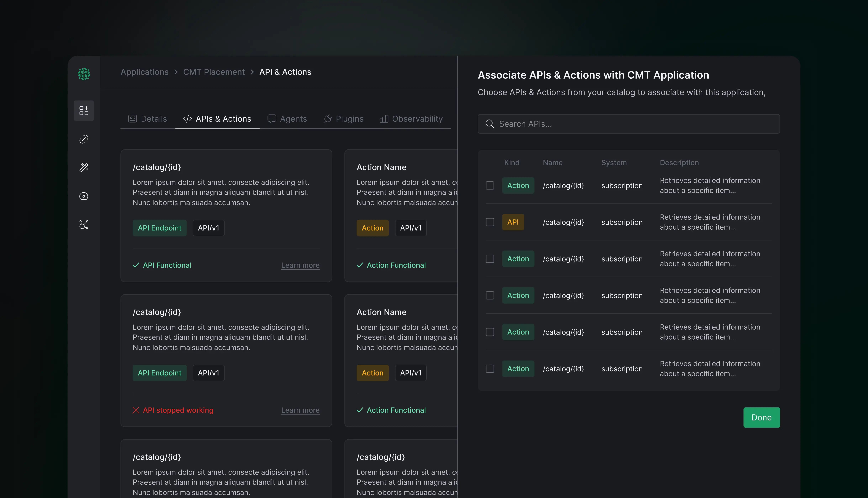Image resolution: width=868 pixels, height=498 pixels.
Task: Click the Action tag in the lower Action Name card
Action: pos(373,373)
